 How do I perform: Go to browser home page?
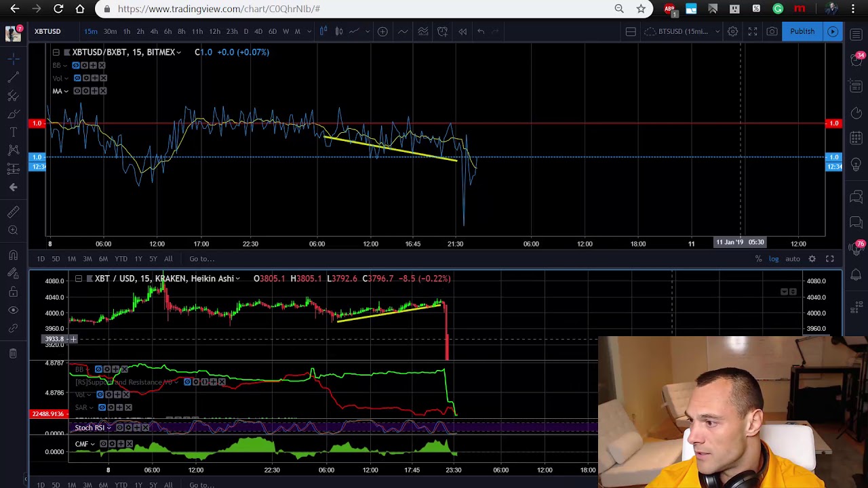point(80,9)
